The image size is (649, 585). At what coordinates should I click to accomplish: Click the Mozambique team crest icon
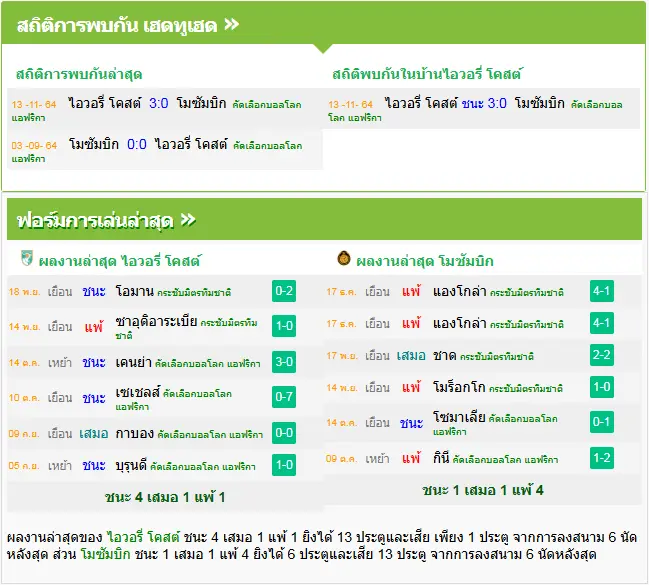tap(344, 258)
